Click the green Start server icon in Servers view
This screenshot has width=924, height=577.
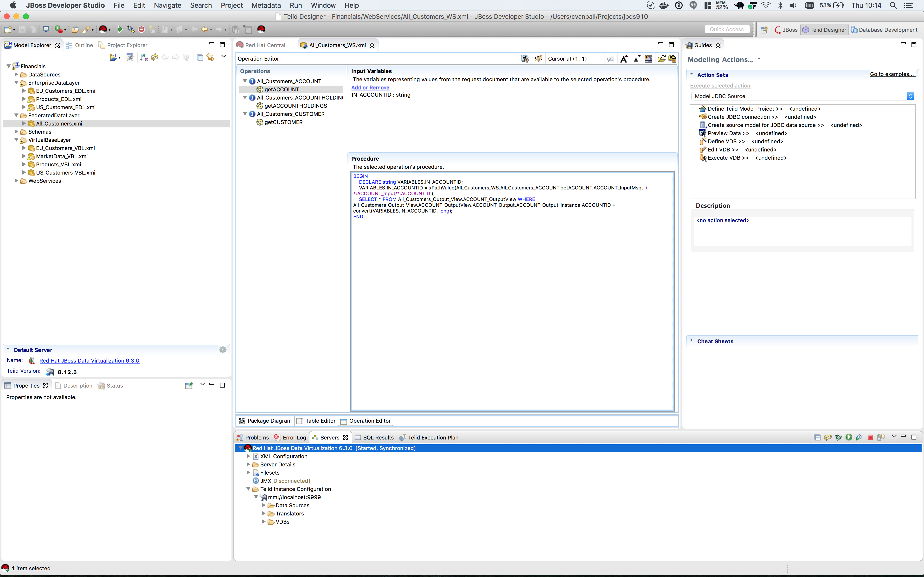[849, 437]
